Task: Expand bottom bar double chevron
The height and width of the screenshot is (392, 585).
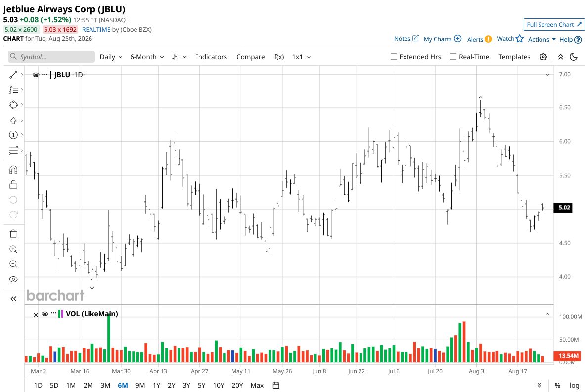Action: (539, 385)
